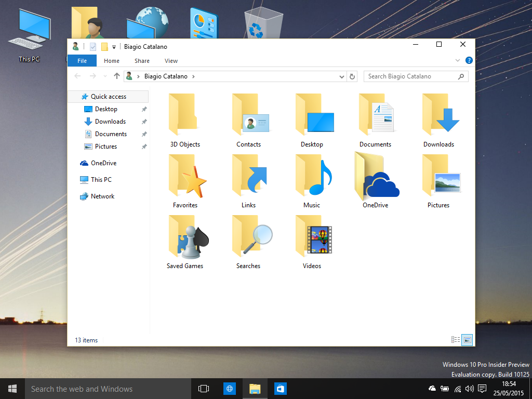Viewport: 532px width, 399px height.
Task: Select the Saved Games folder
Action: click(x=185, y=242)
